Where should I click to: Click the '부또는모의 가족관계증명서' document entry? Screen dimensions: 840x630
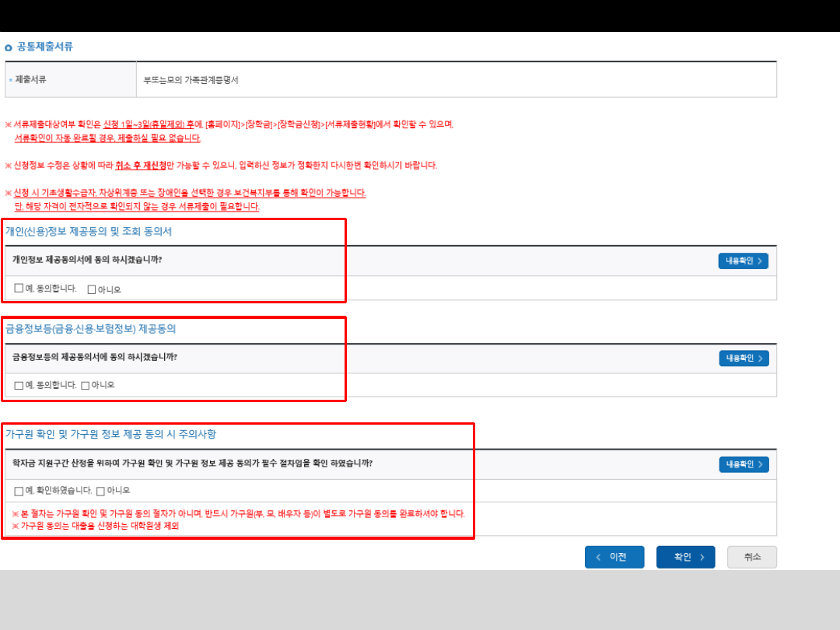point(191,80)
